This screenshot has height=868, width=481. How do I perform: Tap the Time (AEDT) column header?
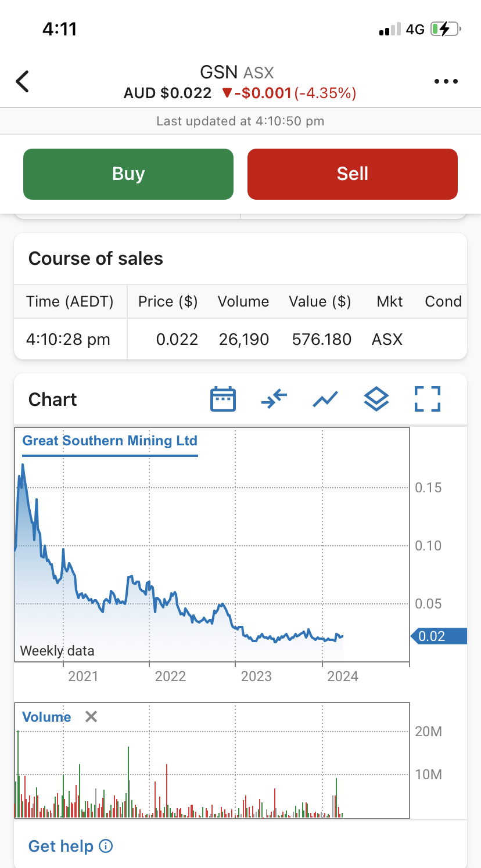pos(70,301)
